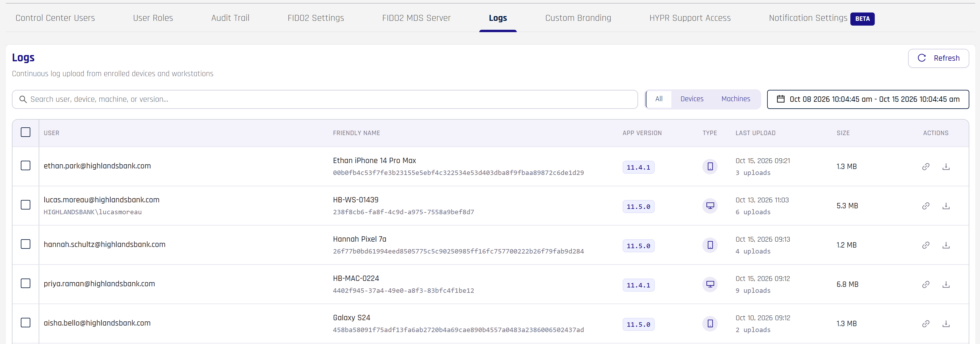
Task: Check the aisha.bello row checkbox
Action: point(26,322)
